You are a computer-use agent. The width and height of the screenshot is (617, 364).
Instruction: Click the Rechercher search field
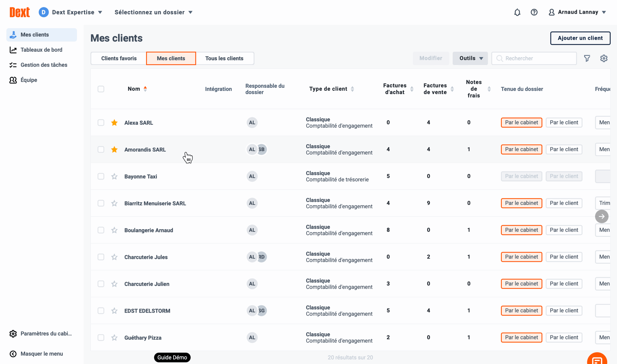click(x=534, y=58)
